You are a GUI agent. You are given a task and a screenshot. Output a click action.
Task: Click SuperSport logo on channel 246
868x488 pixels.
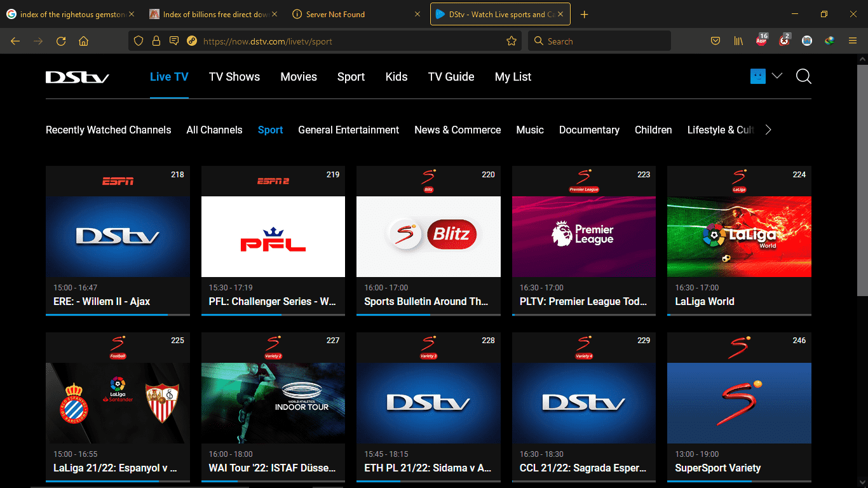(739, 348)
